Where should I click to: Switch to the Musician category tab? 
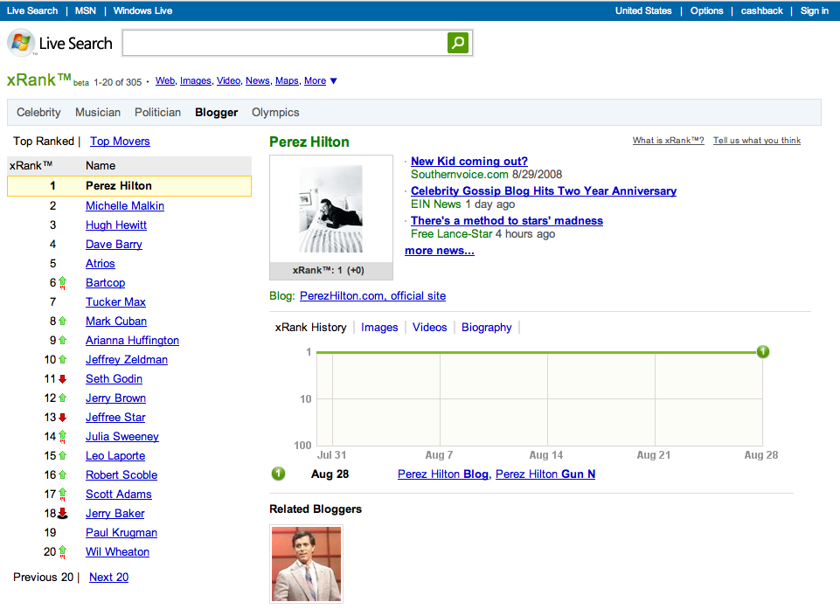tap(98, 113)
